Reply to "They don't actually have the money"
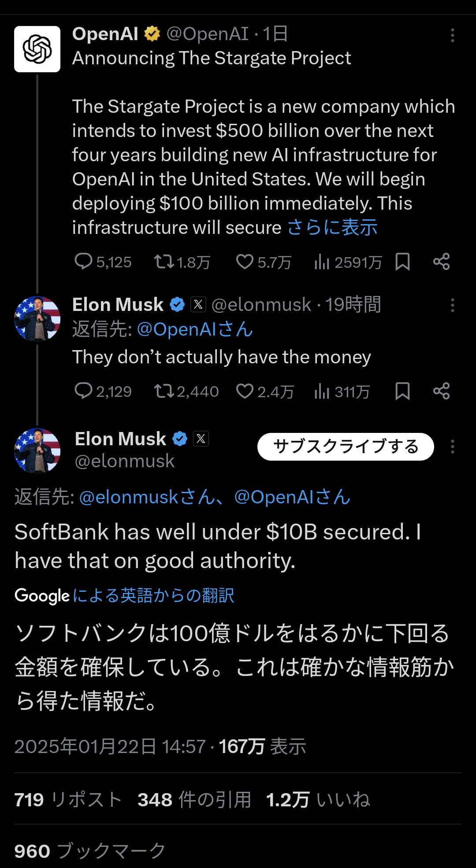Screen dimensions: 476x868 83,391
